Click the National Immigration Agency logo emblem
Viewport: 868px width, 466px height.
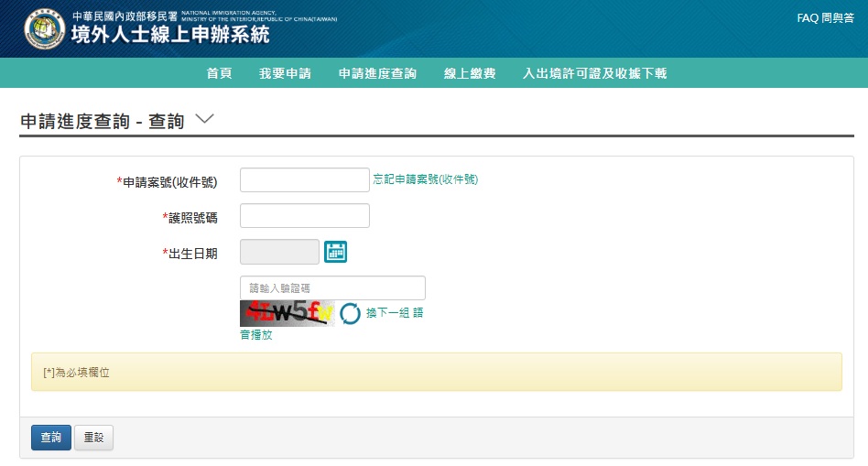pyautogui.click(x=44, y=29)
